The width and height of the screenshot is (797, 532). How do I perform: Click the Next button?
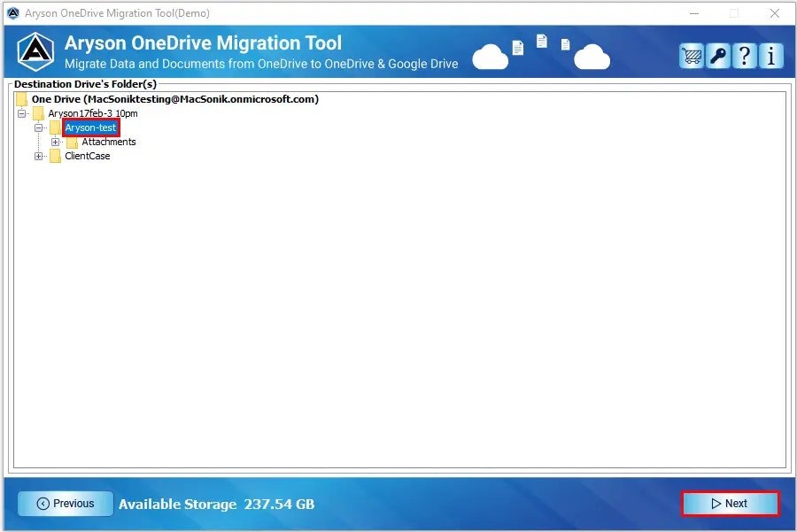coord(730,504)
